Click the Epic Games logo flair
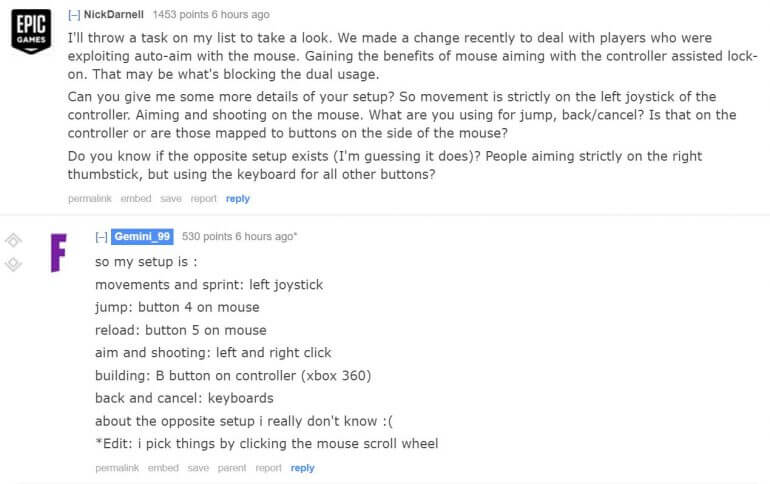 click(x=31, y=31)
